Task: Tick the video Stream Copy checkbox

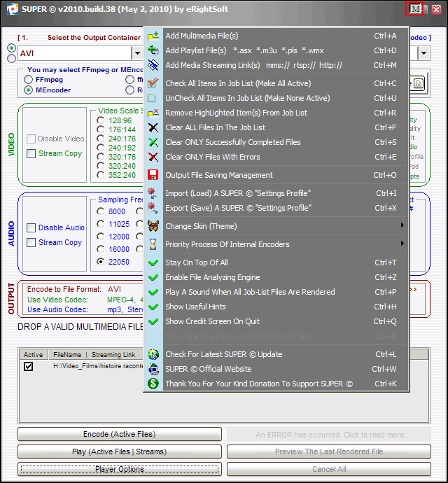Action: pos(31,153)
